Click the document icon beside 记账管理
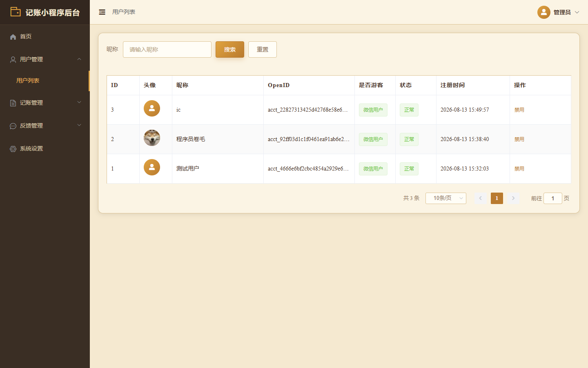588x368 pixels. point(13,103)
